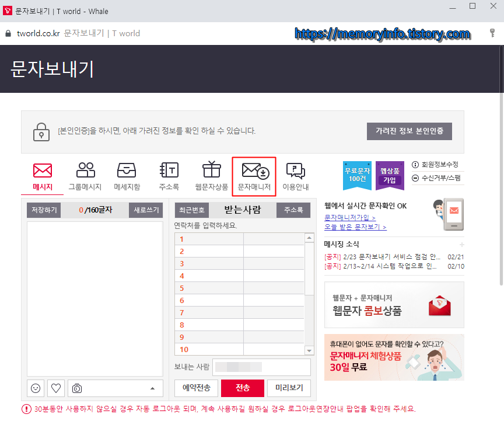This screenshot has width=504, height=421.
Task: Open the 오늘 받은 문자보기 link
Action: click(x=355, y=227)
